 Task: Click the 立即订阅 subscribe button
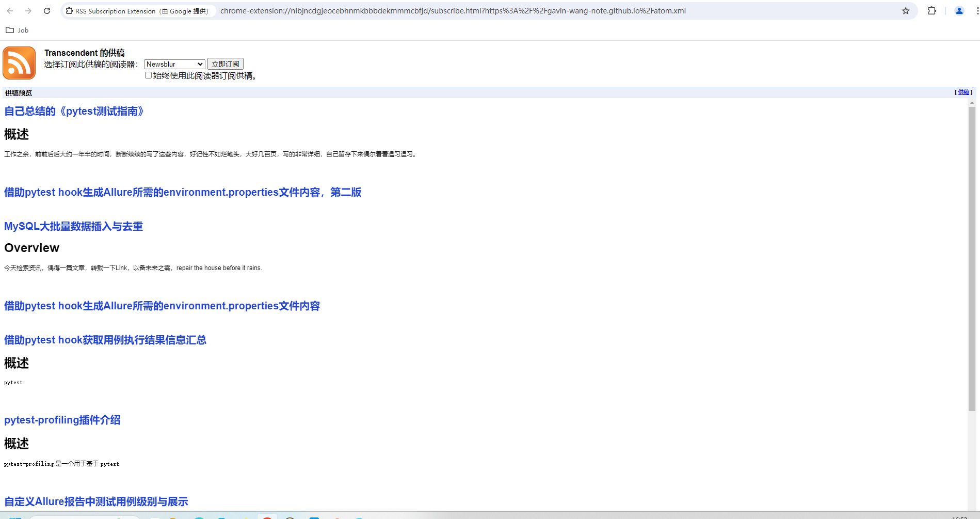225,64
